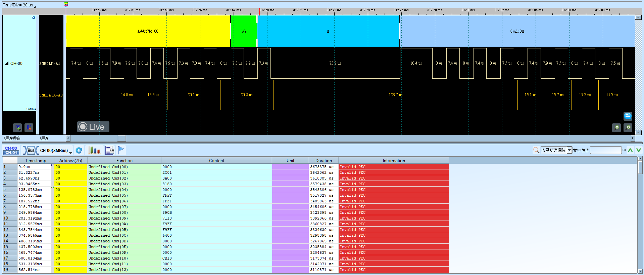The image size is (644, 275).
Task: Click the waveform zoom out magnifier
Action: [x=616, y=128]
